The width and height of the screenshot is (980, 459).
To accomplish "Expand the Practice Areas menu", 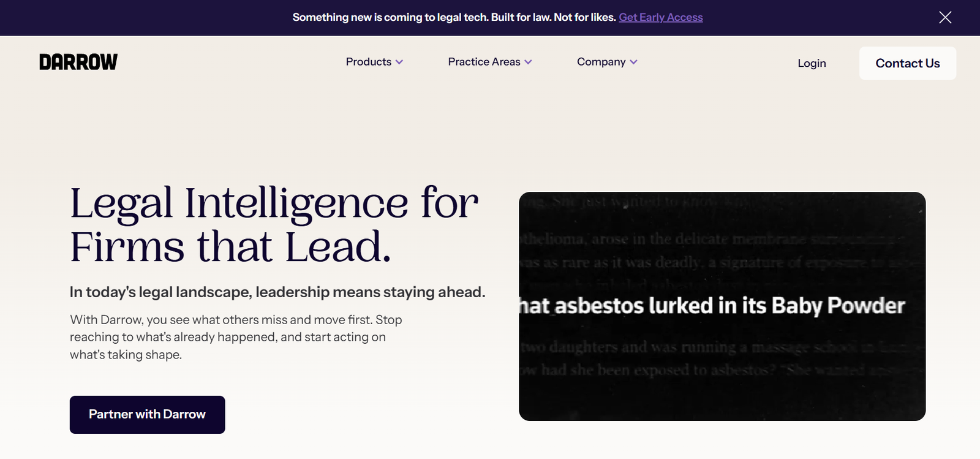I will [x=484, y=62].
